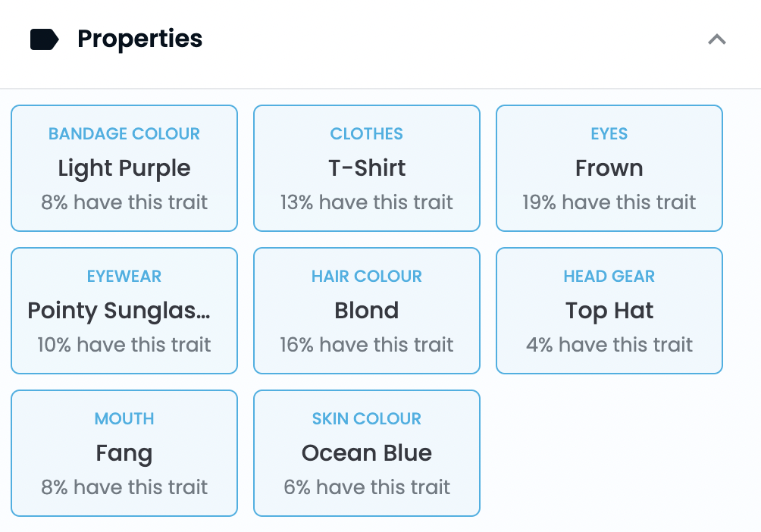Click the EYES category label
761x532 pixels.
609,133
